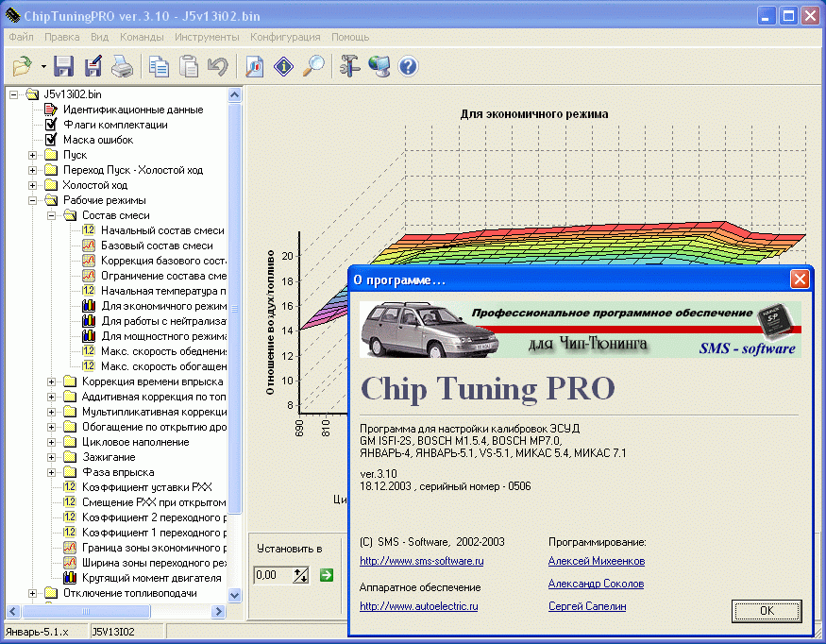Open the Файл menu
This screenshot has height=644, width=826.
tap(21, 37)
